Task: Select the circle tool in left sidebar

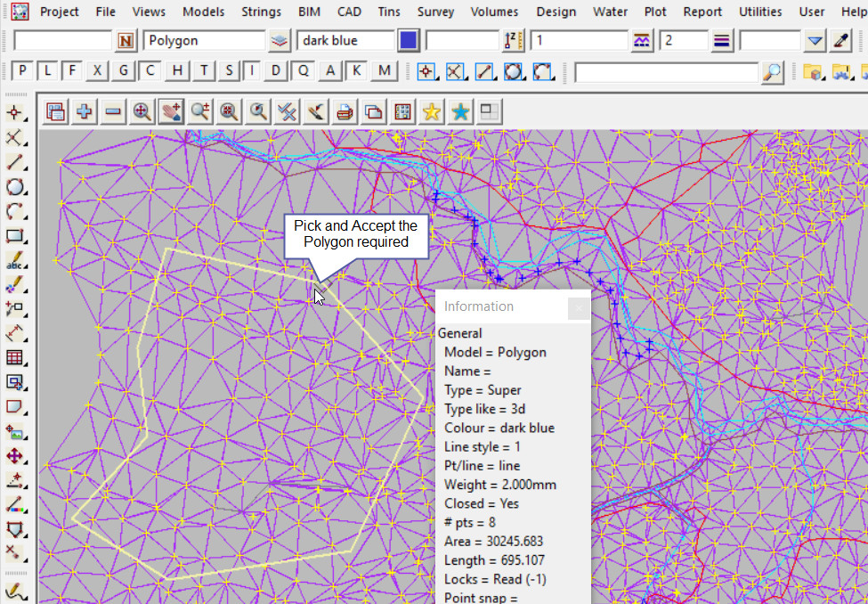Action: click(x=14, y=187)
